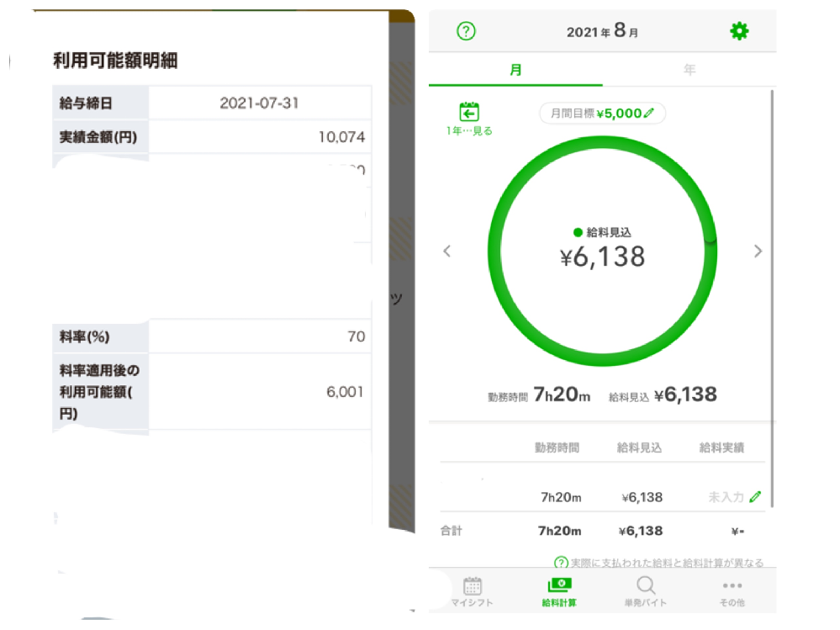Edit 未入力 salary result with pencil icon
The image size is (840, 630).
click(755, 497)
